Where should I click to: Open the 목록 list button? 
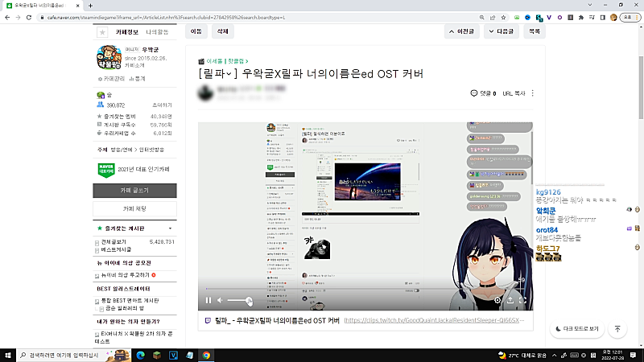tap(535, 31)
